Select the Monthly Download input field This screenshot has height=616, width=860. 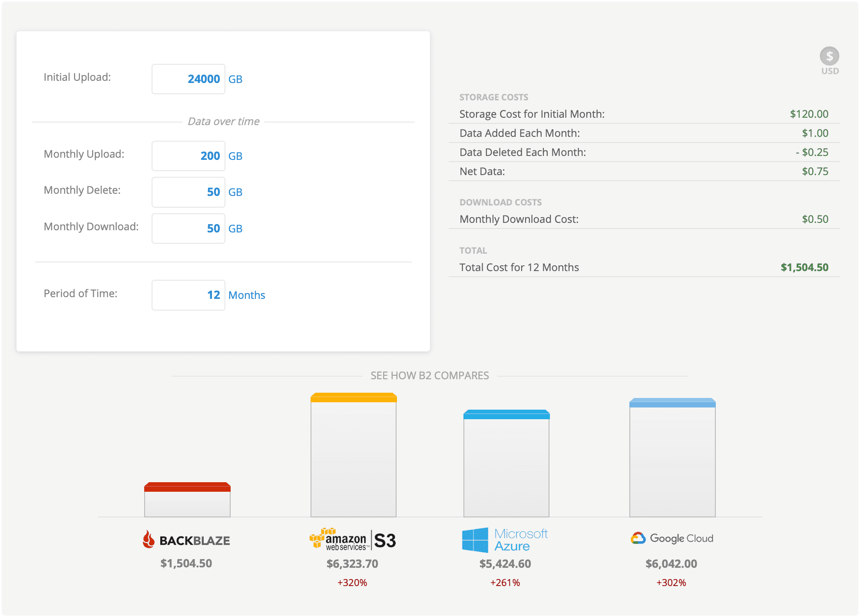tap(189, 229)
